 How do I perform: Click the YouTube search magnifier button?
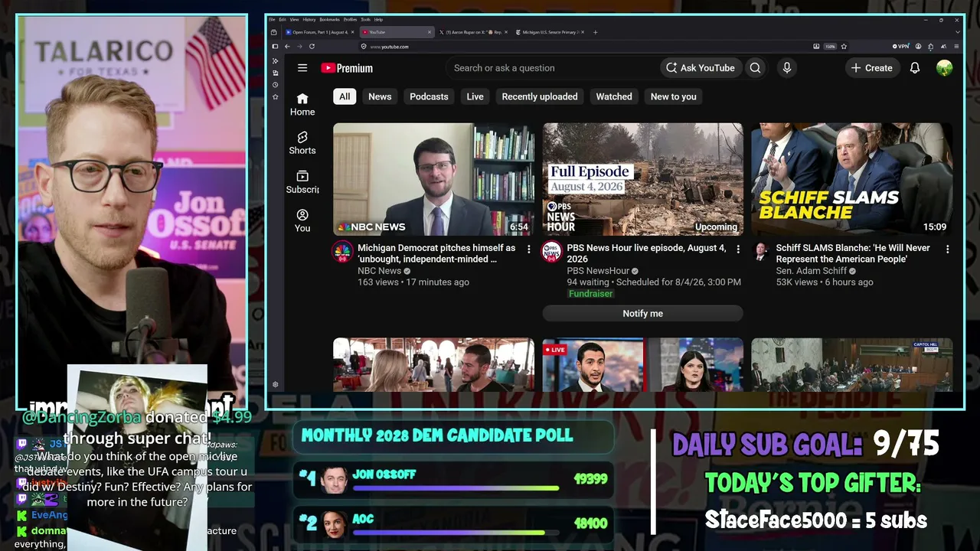point(756,68)
